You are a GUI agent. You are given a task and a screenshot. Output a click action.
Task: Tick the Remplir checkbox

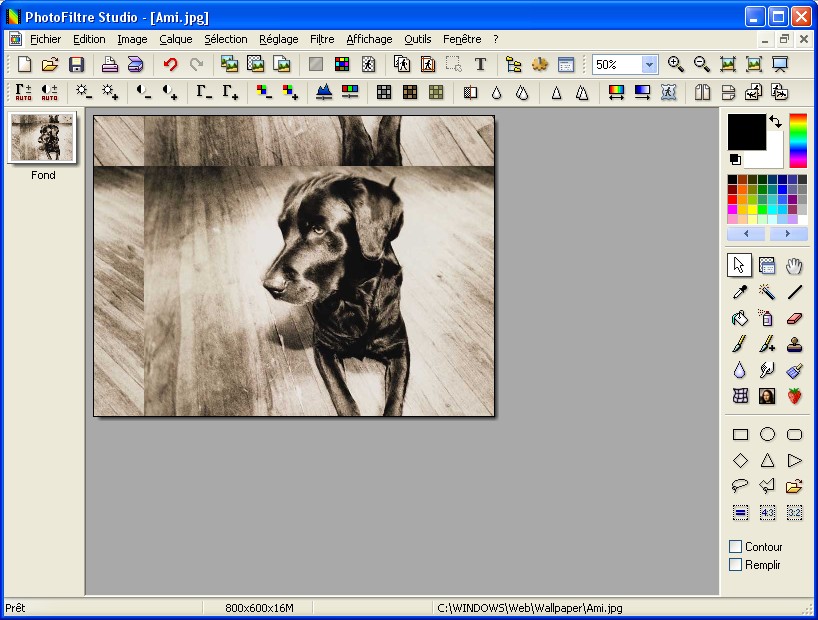tap(736, 565)
